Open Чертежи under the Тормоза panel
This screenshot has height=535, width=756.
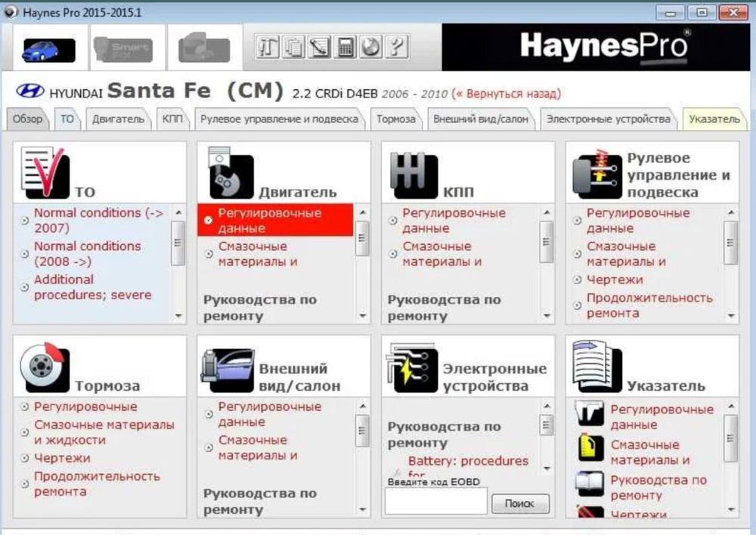pos(62,458)
